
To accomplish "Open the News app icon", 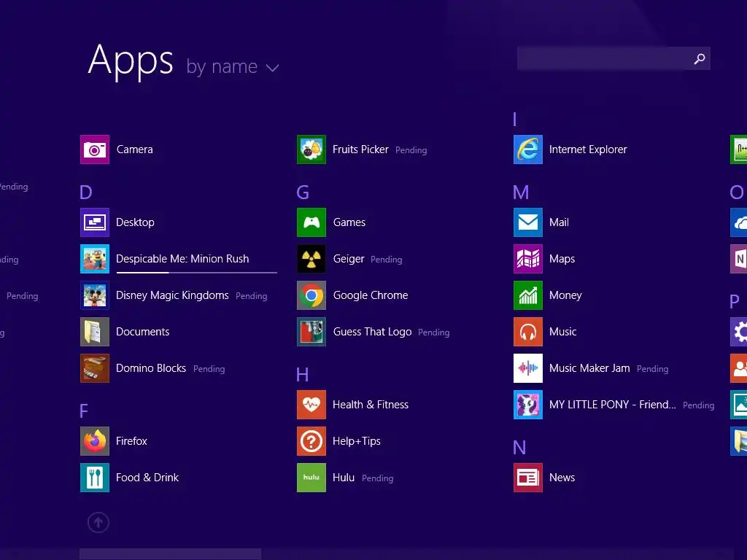I will click(x=528, y=478).
